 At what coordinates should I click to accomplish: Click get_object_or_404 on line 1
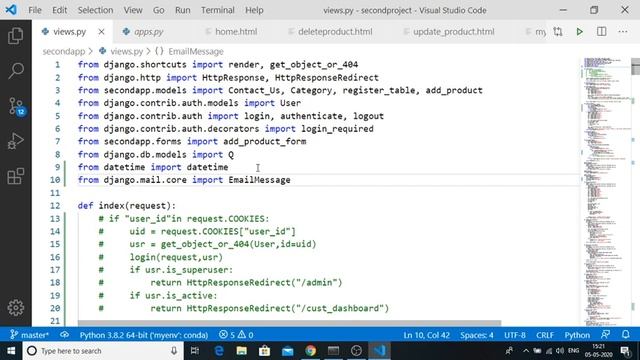pyautogui.click(x=314, y=64)
